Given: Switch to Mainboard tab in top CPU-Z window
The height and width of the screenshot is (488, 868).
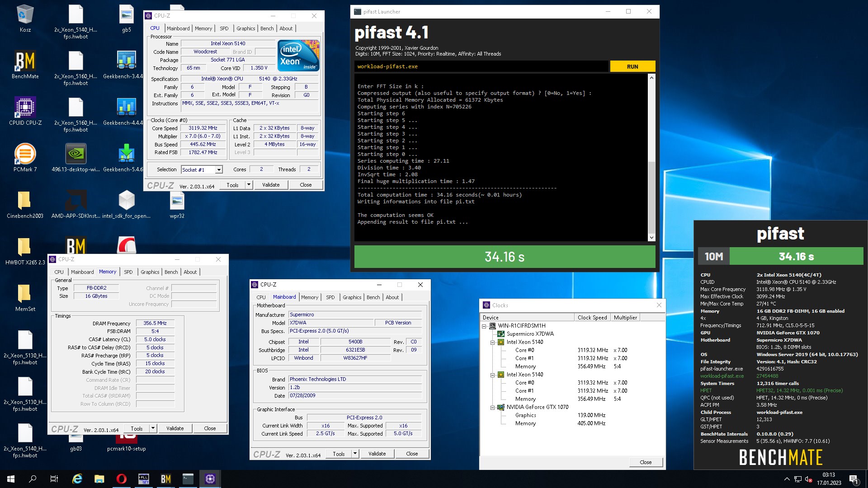Looking at the screenshot, I should tap(178, 28).
